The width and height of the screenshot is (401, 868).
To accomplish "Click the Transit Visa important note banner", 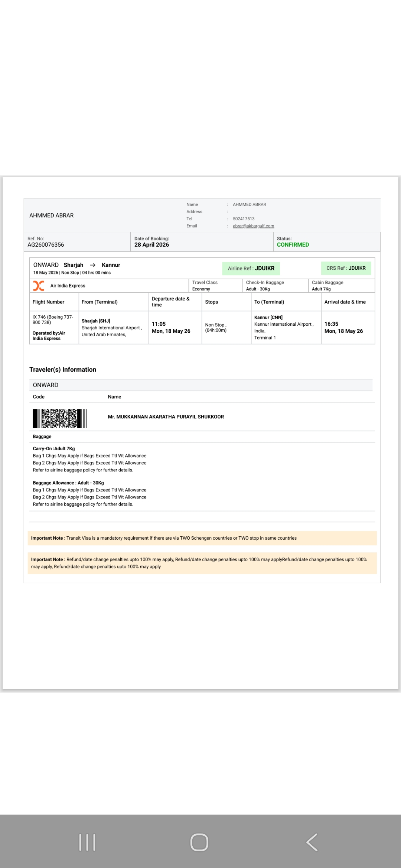I will tap(202, 538).
